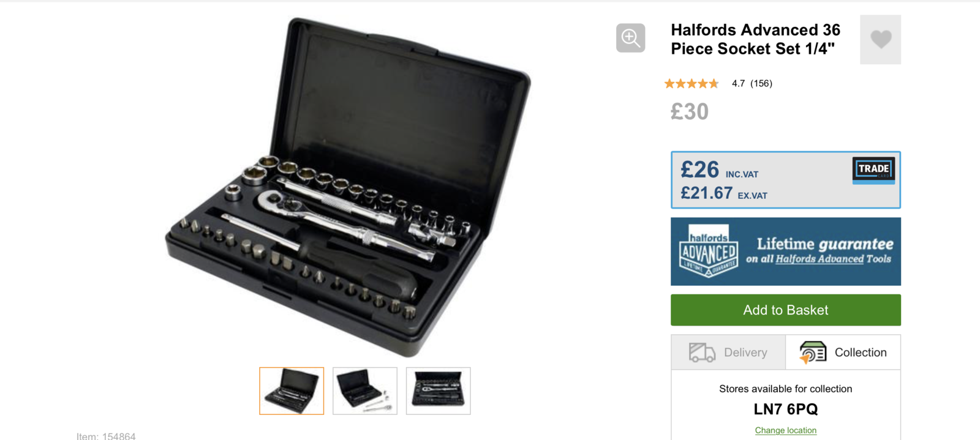Click the Halfords Advanced shield logo

(x=709, y=252)
